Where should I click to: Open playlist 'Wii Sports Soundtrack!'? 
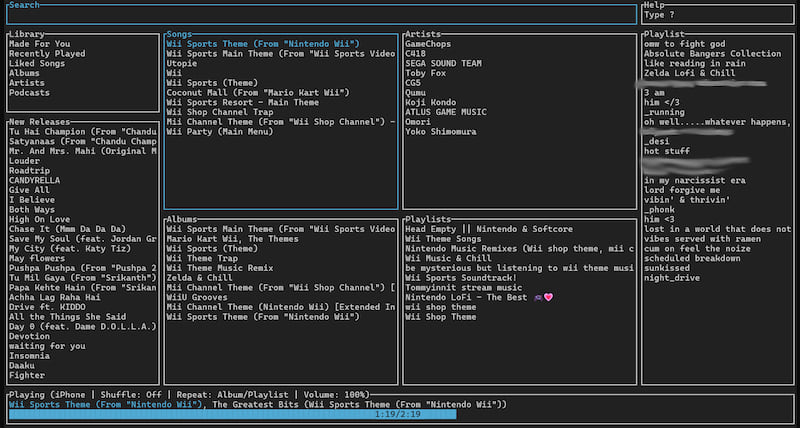click(x=461, y=278)
